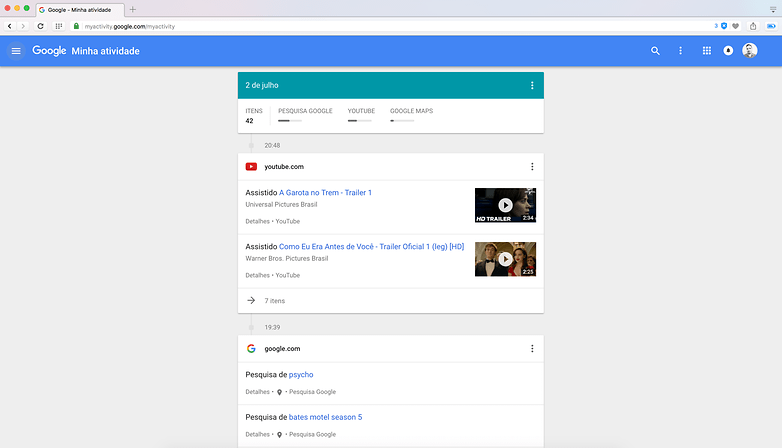
Task: Play A Garota no Trem thumbnail
Action: coord(505,205)
